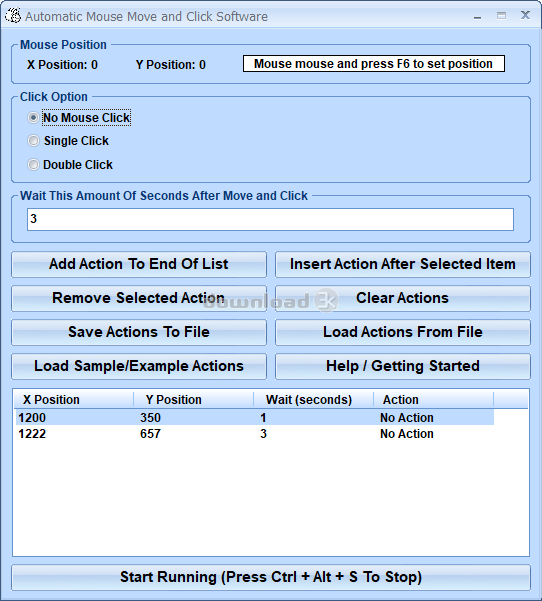The width and height of the screenshot is (542, 601).
Task: Select the row with X position 1222
Action: click(x=255, y=434)
